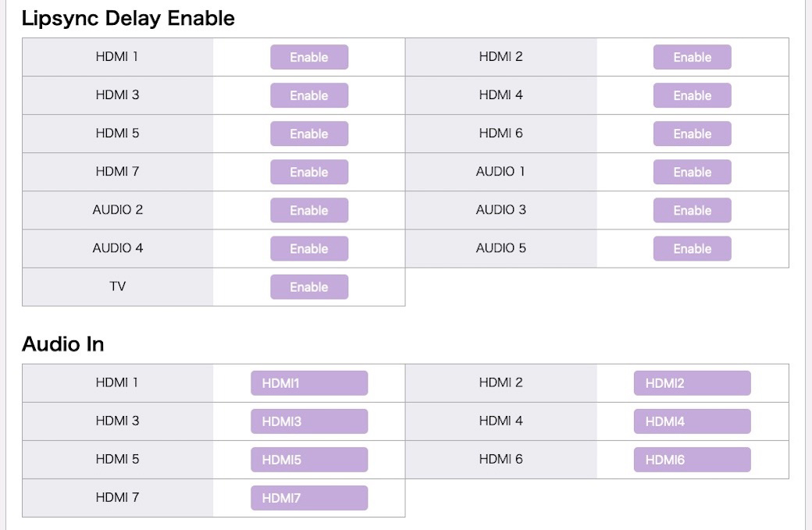Open Audio In dropdown for HDMI 2

(692, 383)
